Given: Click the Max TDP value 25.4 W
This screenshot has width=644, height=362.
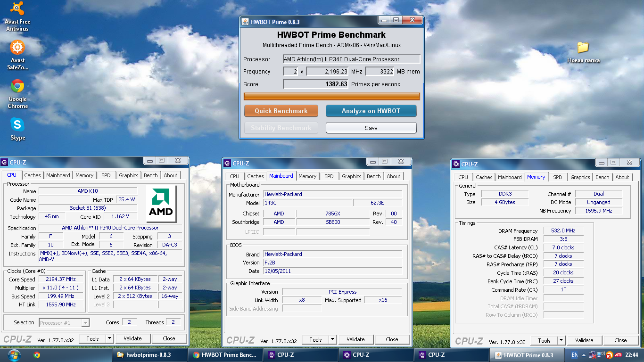Looking at the screenshot, I should coord(126,200).
